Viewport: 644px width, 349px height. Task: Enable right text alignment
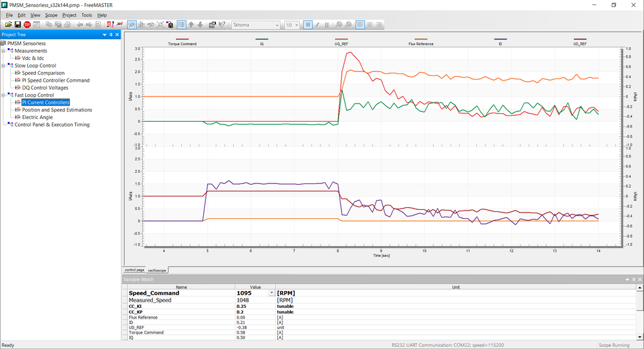click(x=378, y=24)
